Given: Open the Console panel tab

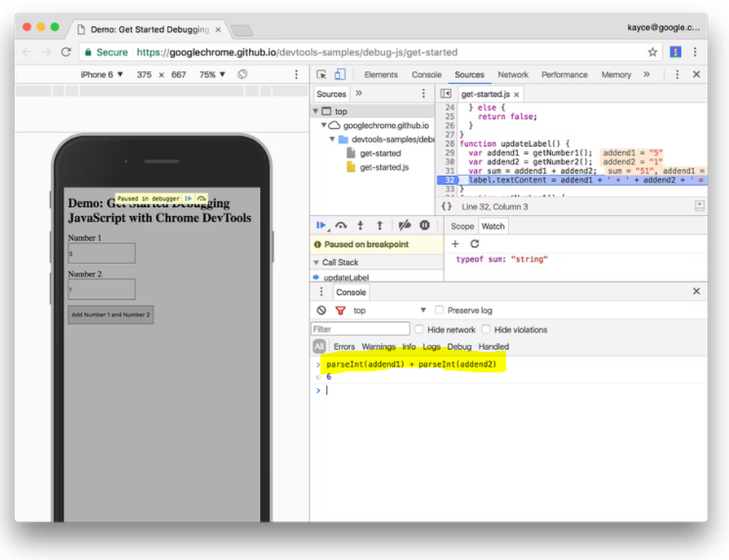Looking at the screenshot, I should pyautogui.click(x=426, y=74).
